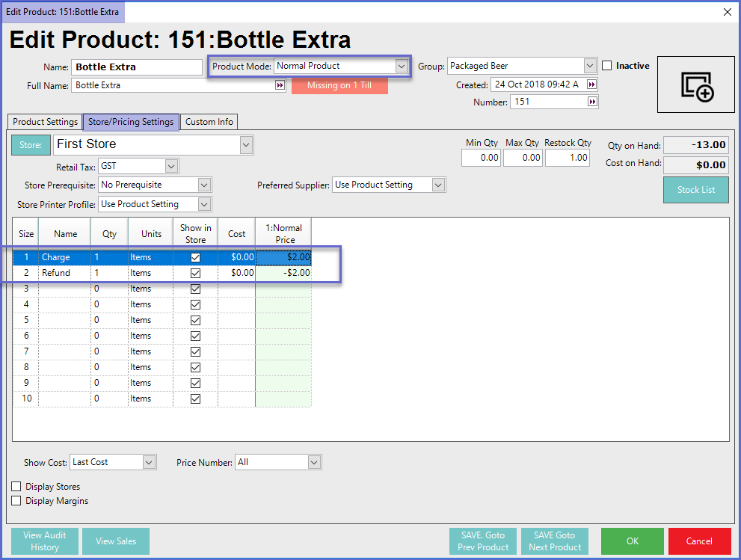Click the add product image icon

point(697,85)
